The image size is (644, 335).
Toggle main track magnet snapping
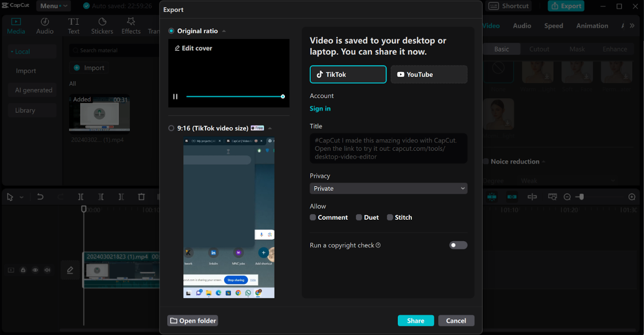492,197
